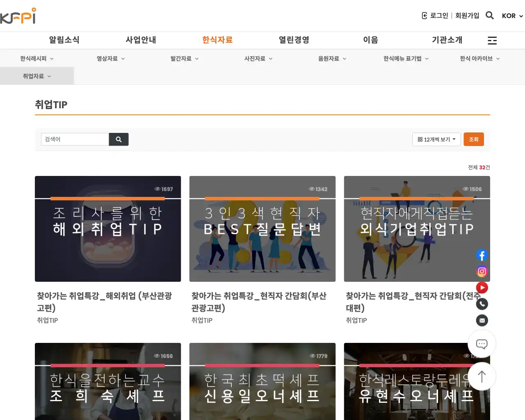Viewport: 525px width, 420px height.
Task: Select the 열린경영 menu item
Action: 294,40
